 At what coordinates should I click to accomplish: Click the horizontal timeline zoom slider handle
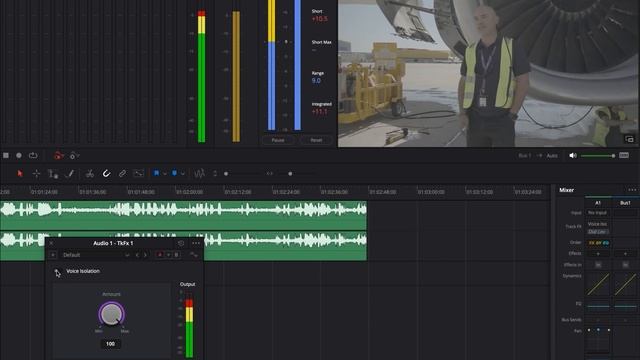[290, 173]
